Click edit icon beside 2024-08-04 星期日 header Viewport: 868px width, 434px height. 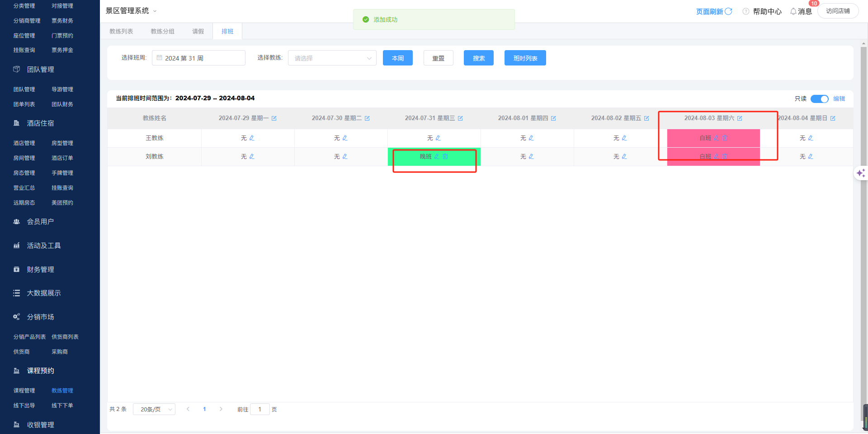click(x=833, y=118)
